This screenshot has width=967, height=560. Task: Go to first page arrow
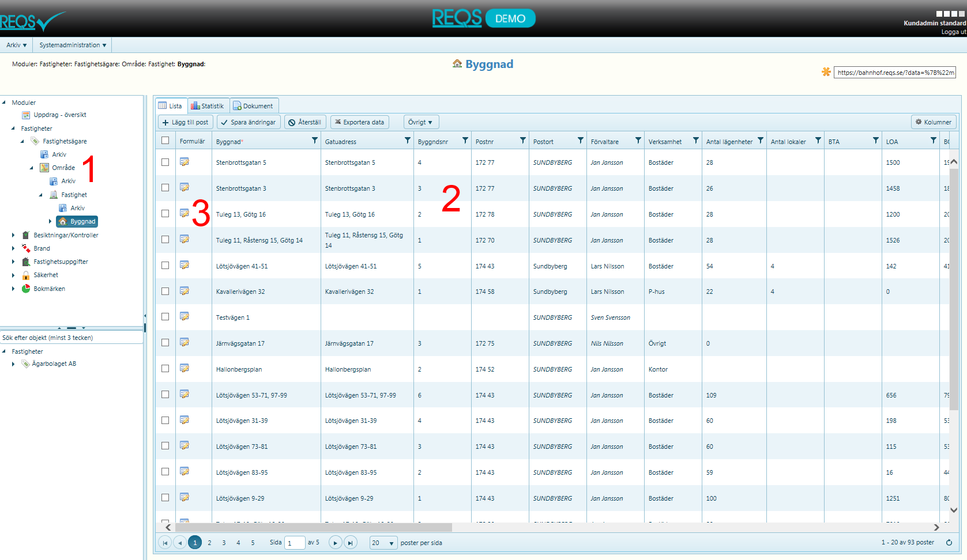pos(165,543)
